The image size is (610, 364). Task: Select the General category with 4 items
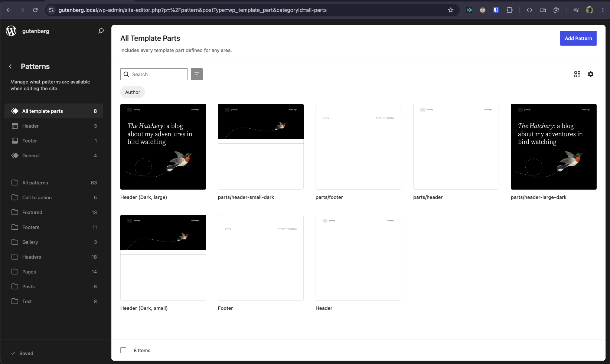pyautogui.click(x=53, y=155)
